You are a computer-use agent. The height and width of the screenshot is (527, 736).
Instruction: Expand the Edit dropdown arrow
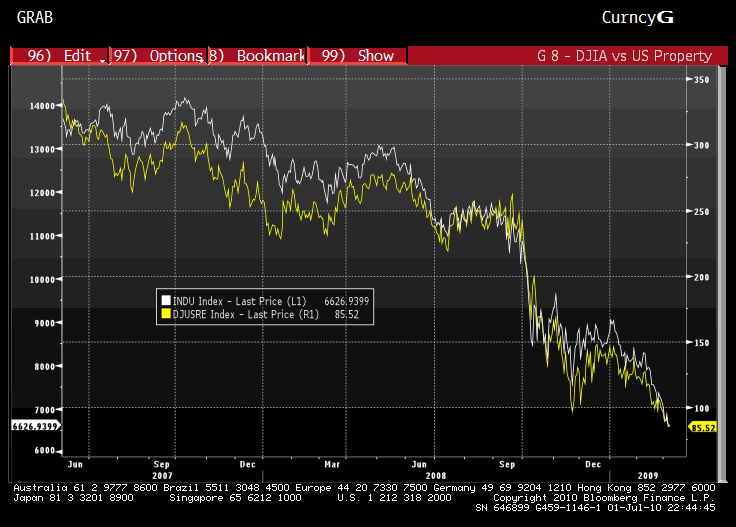[102, 61]
